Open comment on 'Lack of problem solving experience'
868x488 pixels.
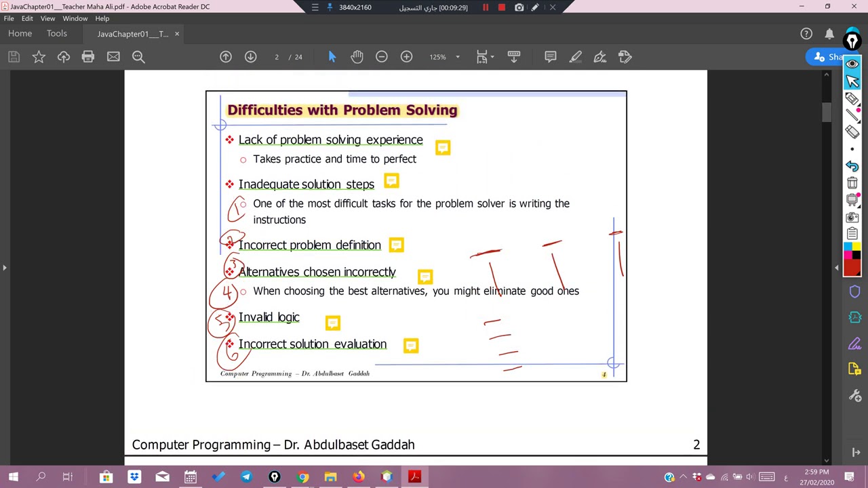click(443, 147)
